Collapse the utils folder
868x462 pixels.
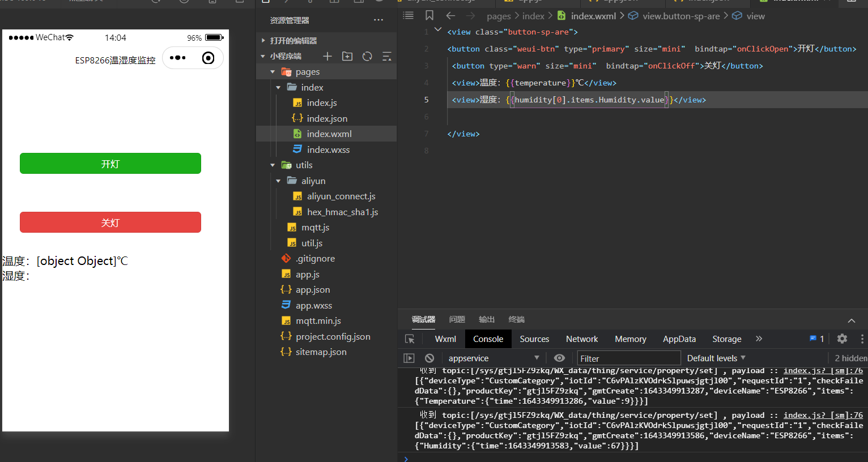click(273, 165)
